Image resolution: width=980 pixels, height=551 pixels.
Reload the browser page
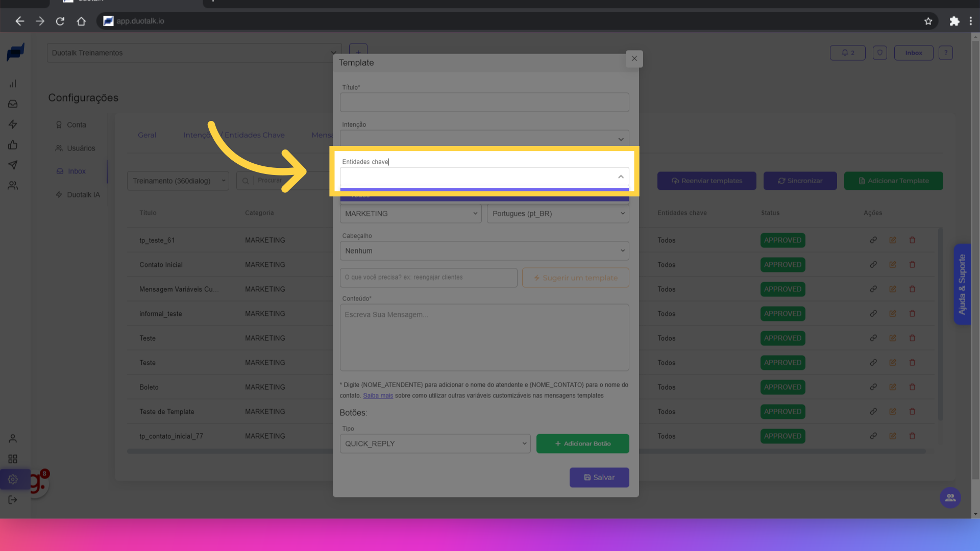tap(60, 21)
